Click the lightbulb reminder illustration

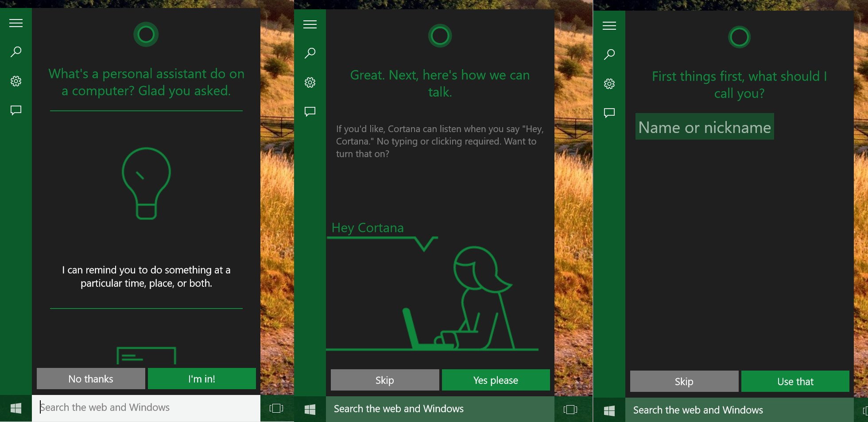(146, 184)
